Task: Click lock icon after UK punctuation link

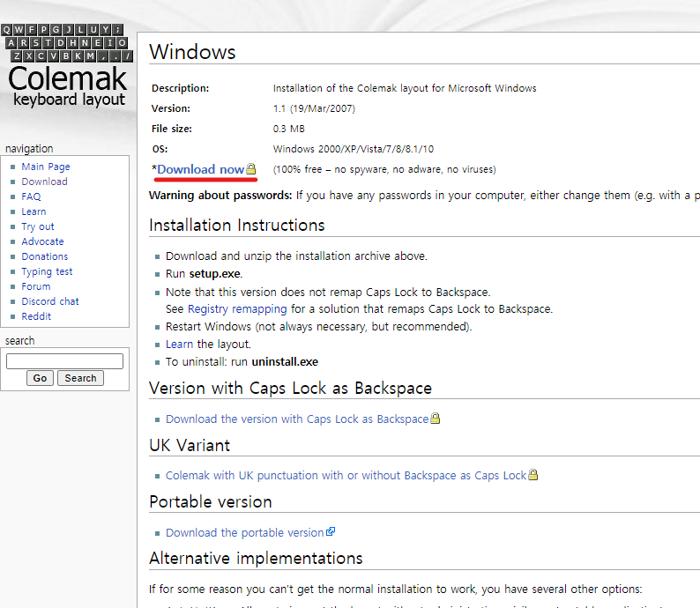Action: 533,475
